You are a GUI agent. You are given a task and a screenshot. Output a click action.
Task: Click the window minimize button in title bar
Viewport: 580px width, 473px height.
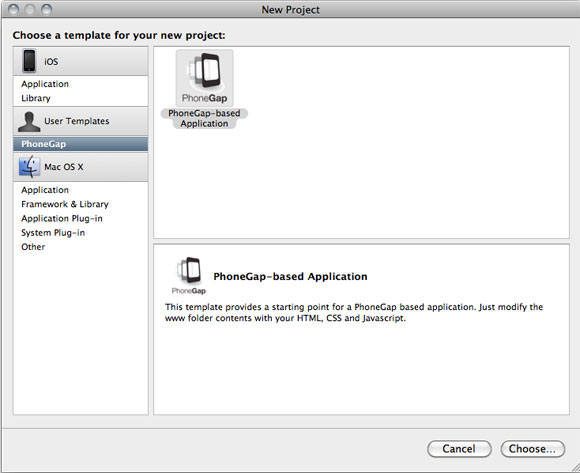coord(30,9)
